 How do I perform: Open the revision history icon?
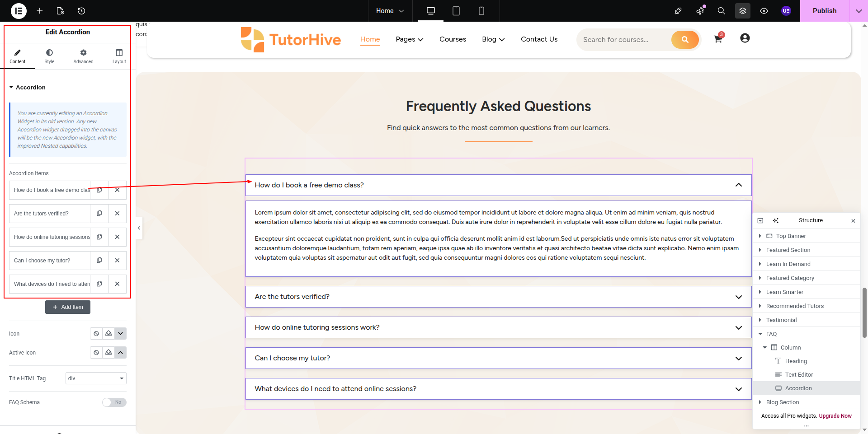(81, 11)
